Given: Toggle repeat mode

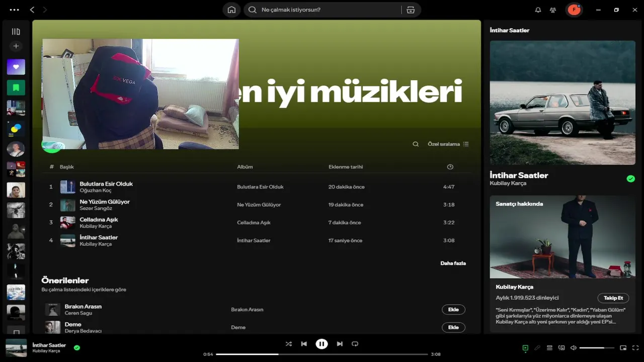Looking at the screenshot, I should coord(355,344).
